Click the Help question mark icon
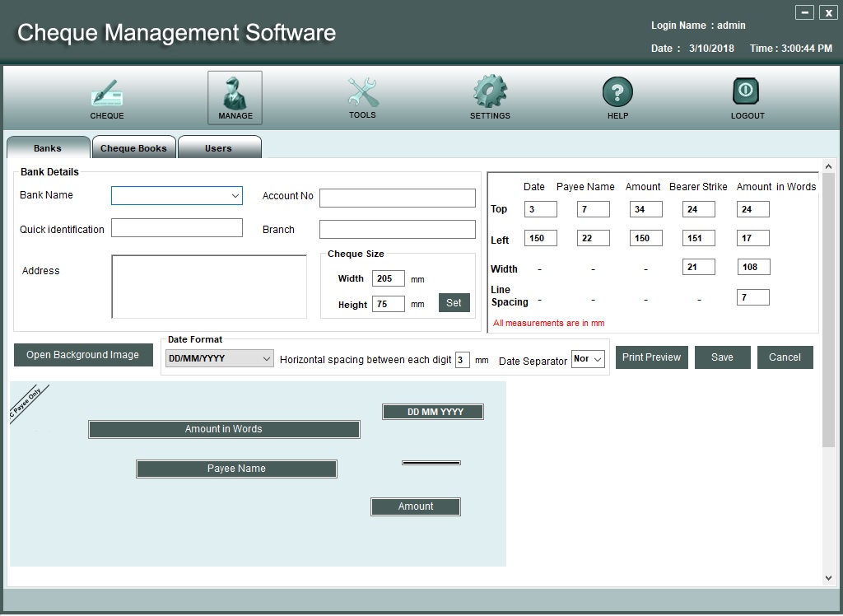The height and width of the screenshot is (616, 843). coord(617,92)
